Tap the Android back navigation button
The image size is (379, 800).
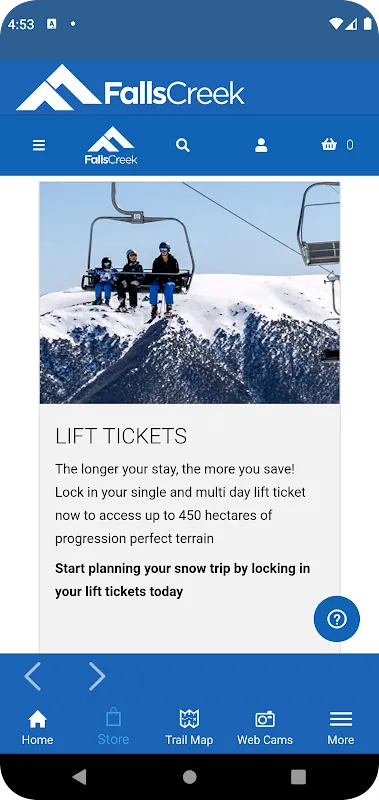(x=79, y=777)
